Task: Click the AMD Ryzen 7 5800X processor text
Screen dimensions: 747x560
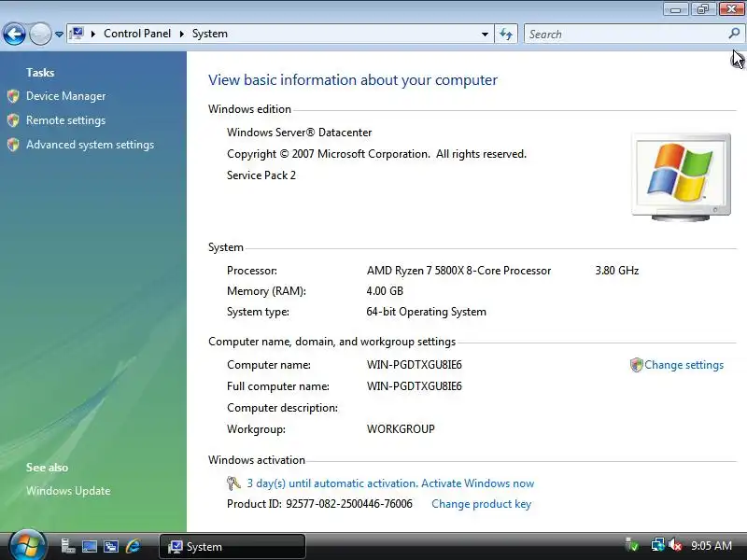Action: point(458,271)
